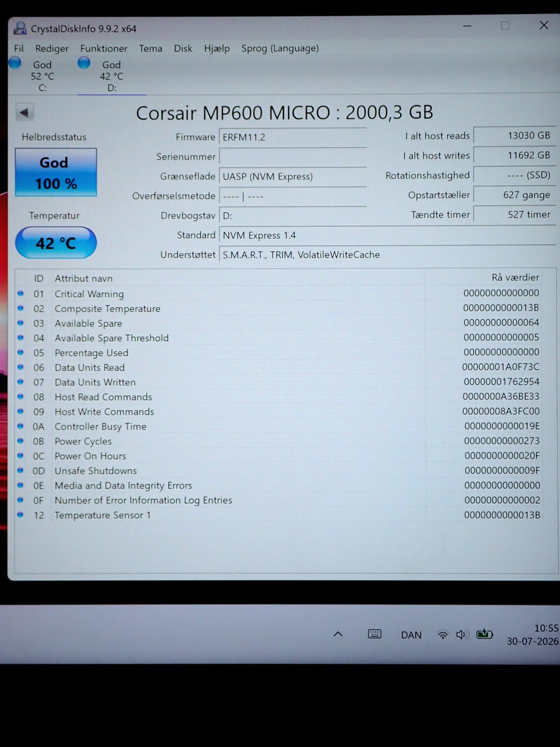Select the Power Cycles attribute name

click(83, 441)
